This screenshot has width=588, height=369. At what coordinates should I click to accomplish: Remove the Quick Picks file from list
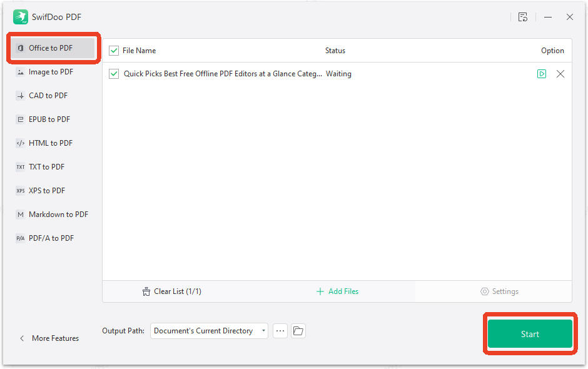pos(560,74)
